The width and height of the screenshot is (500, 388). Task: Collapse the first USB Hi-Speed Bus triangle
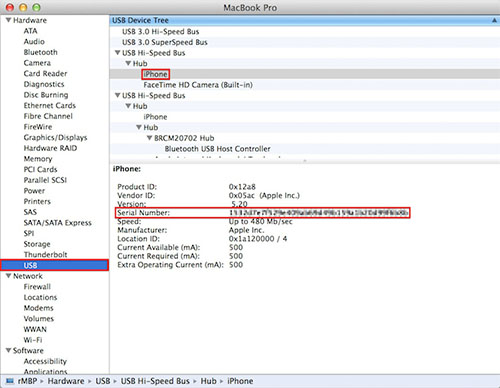pyautogui.click(x=117, y=53)
